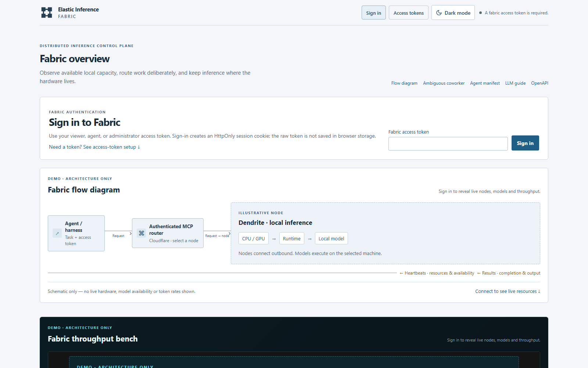Open the OpenAPI link
Image resolution: width=588 pixels, height=368 pixels.
pos(539,83)
